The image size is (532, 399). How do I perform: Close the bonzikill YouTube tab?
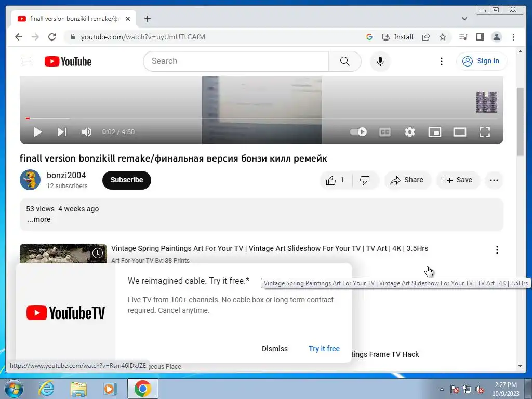pyautogui.click(x=128, y=19)
